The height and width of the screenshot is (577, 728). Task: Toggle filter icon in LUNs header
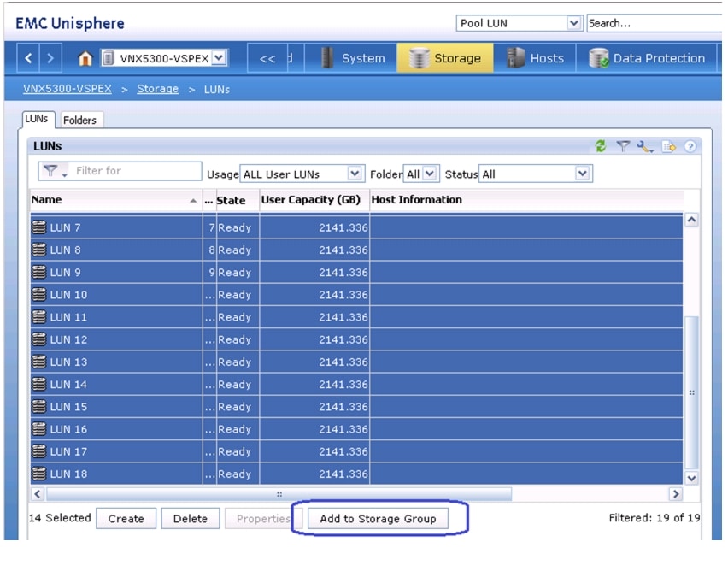623,146
